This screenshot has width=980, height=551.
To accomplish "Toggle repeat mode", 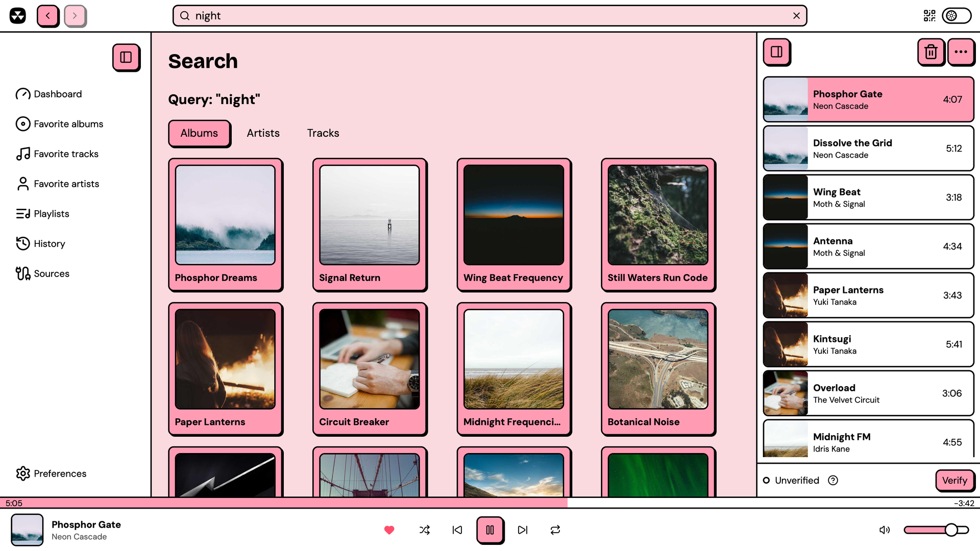I will (x=555, y=530).
